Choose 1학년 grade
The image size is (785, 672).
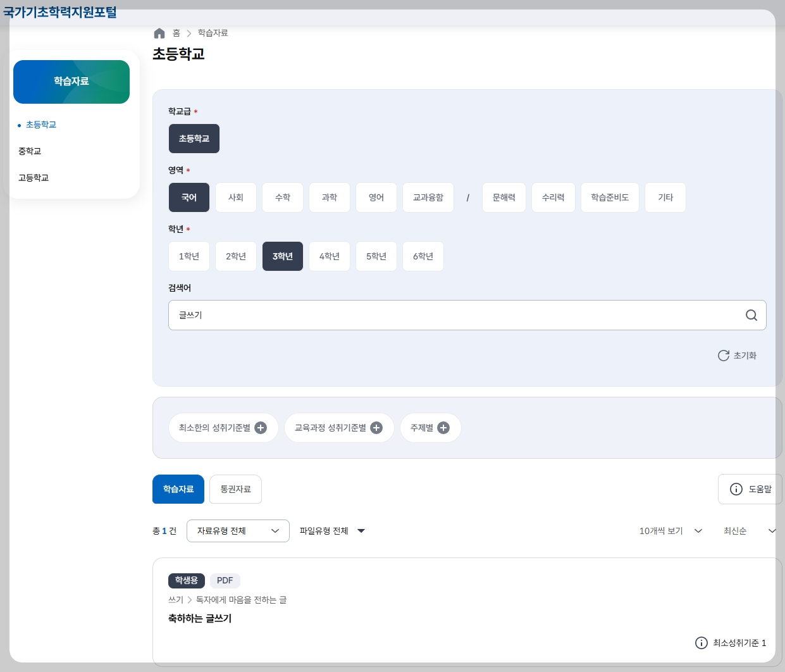[x=189, y=256]
